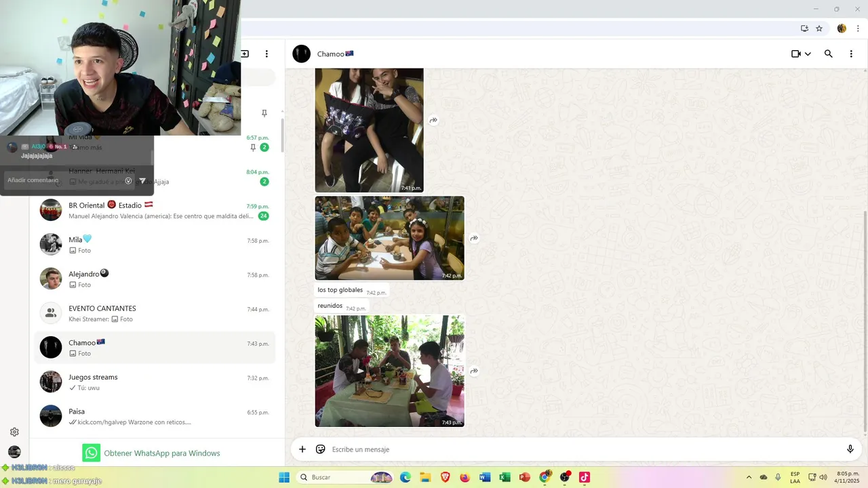868x488 pixels.
Task: Open your profile picture in the sidebar
Action: pyautogui.click(x=14, y=452)
